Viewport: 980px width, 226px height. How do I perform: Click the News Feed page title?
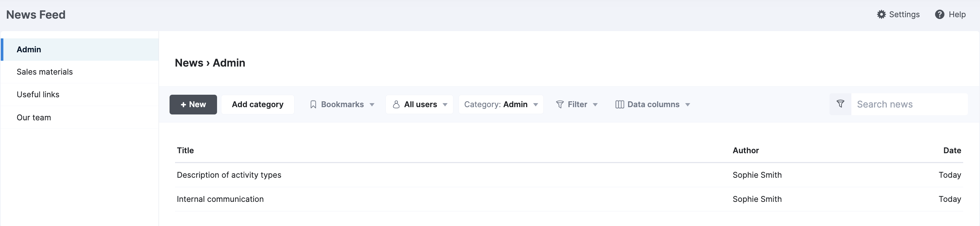[36, 15]
